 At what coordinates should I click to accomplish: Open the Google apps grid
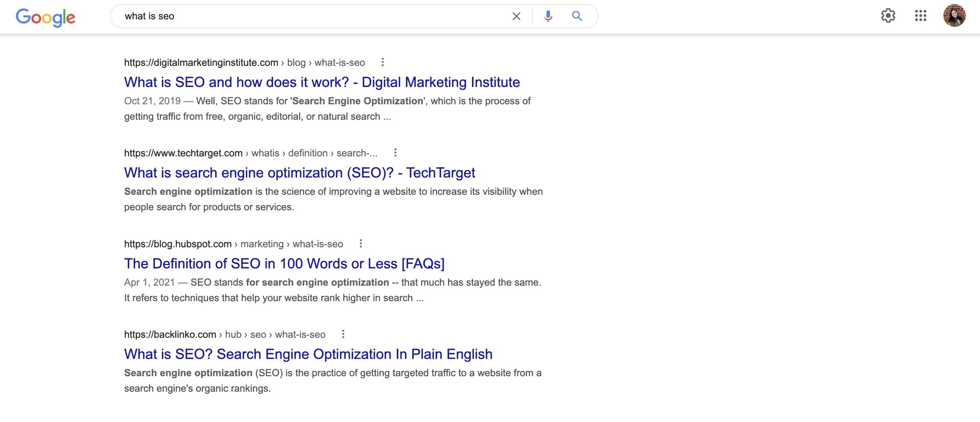pos(920,16)
